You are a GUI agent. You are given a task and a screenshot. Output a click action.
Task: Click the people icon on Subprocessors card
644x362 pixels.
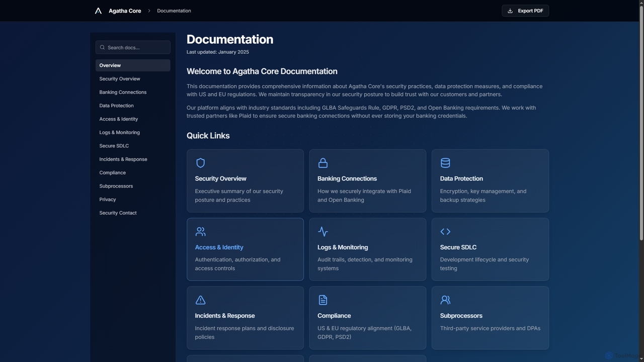(x=445, y=300)
